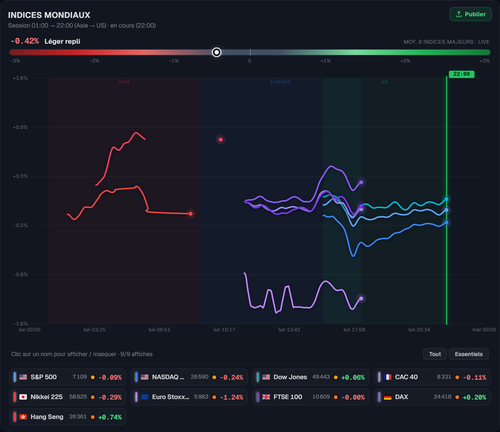
Task: Toggle NASDAQ series visibility
Action: coord(189,377)
